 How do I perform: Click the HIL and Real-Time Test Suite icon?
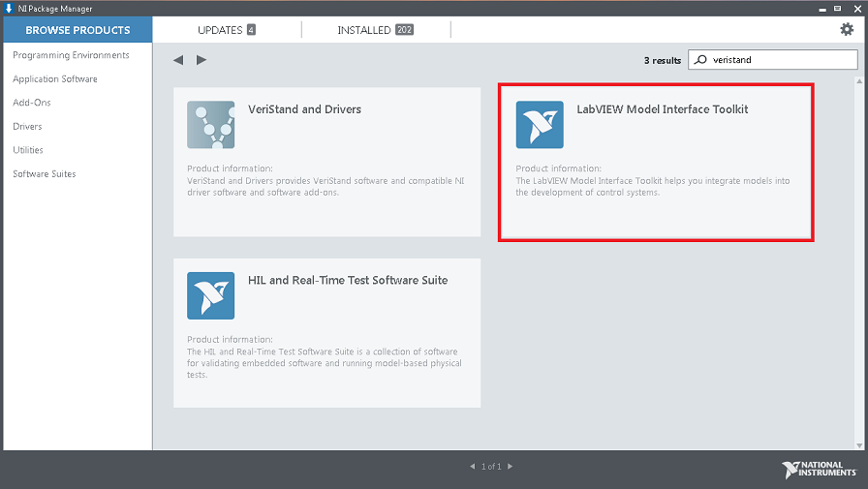[x=210, y=295]
